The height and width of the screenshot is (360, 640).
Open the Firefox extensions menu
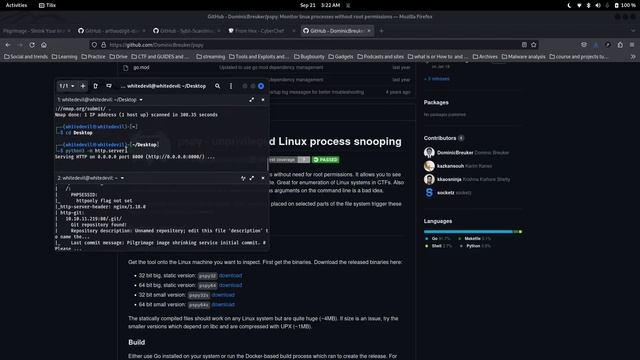pos(620,45)
